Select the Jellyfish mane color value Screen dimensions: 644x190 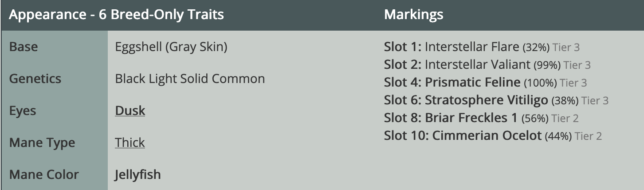point(137,175)
